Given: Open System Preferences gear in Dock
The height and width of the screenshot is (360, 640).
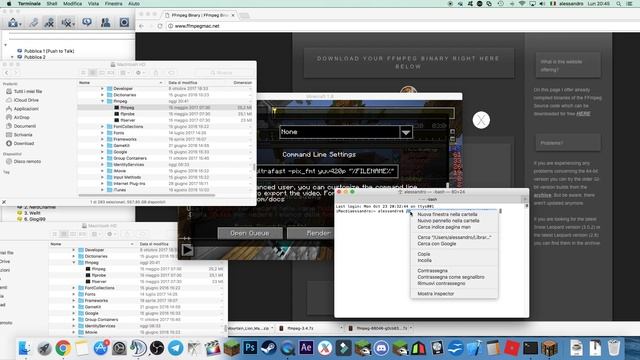Looking at the screenshot, I should 119,348.
